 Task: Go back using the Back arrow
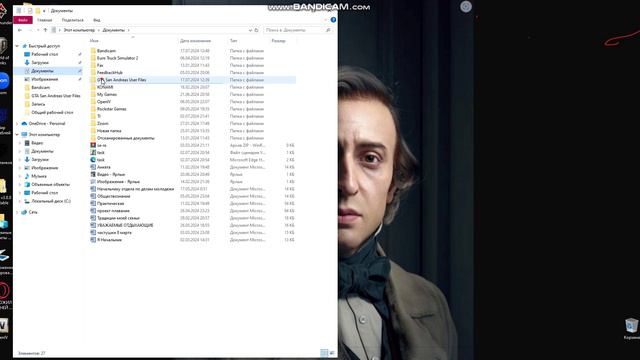(x=20, y=30)
